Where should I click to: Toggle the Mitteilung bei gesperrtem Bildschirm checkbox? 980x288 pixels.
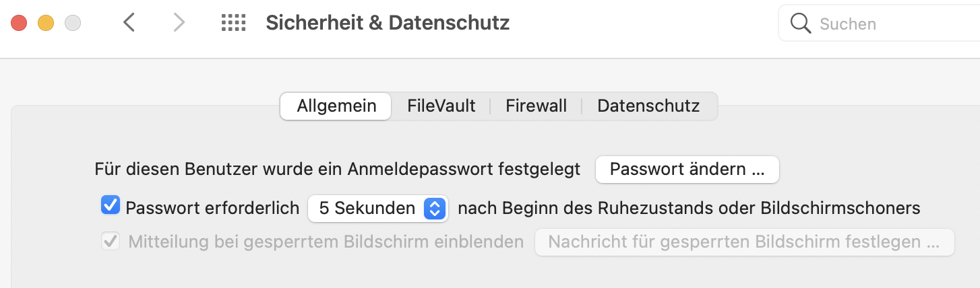click(110, 240)
